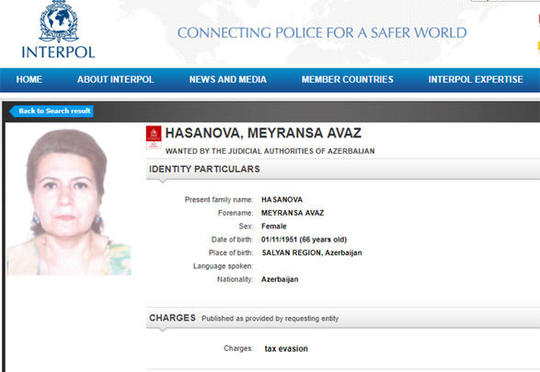
Task: Click the 'Sex:' label
Action: coord(246,226)
